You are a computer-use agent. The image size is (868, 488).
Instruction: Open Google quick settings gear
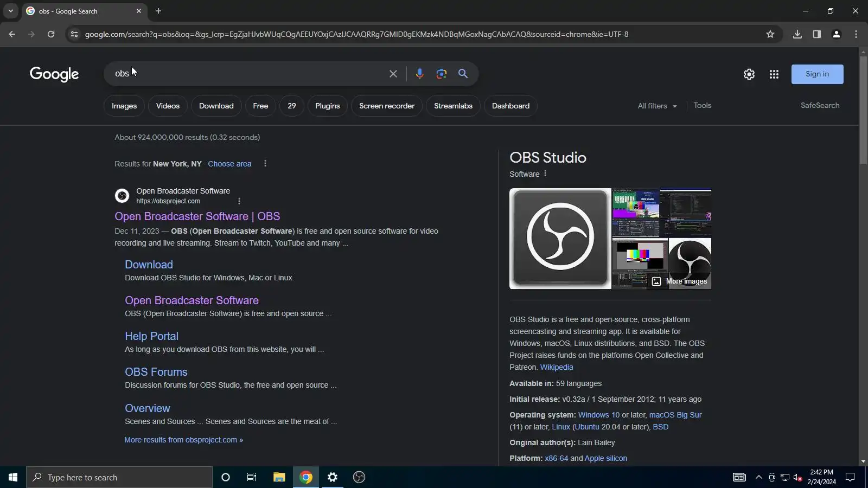pyautogui.click(x=749, y=74)
